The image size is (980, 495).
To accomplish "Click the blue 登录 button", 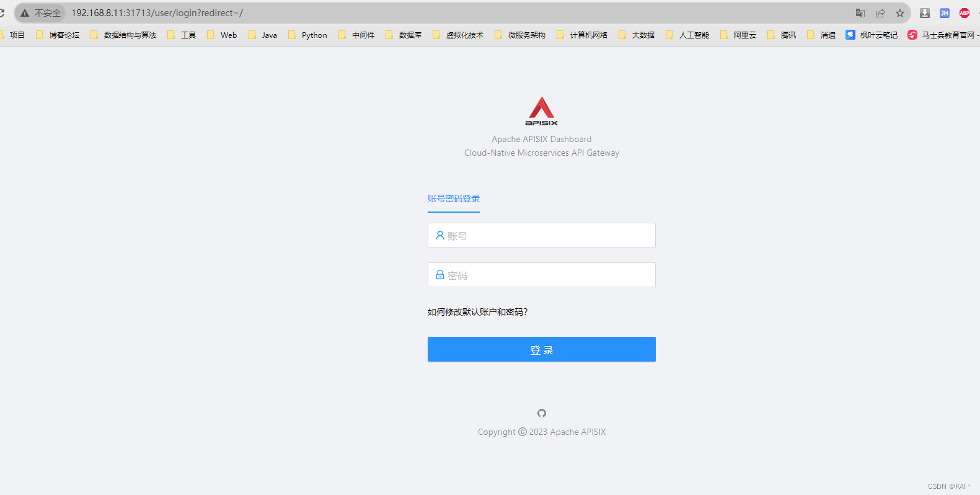I will pyautogui.click(x=542, y=349).
